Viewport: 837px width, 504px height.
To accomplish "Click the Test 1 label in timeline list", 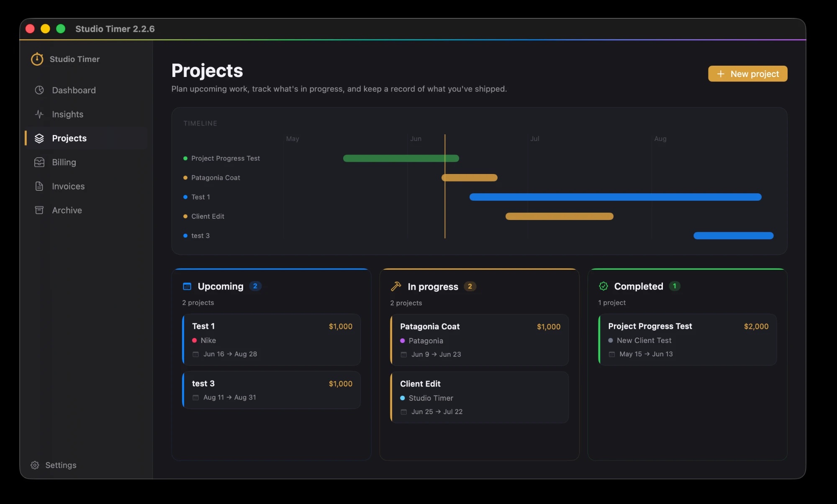I will (200, 197).
